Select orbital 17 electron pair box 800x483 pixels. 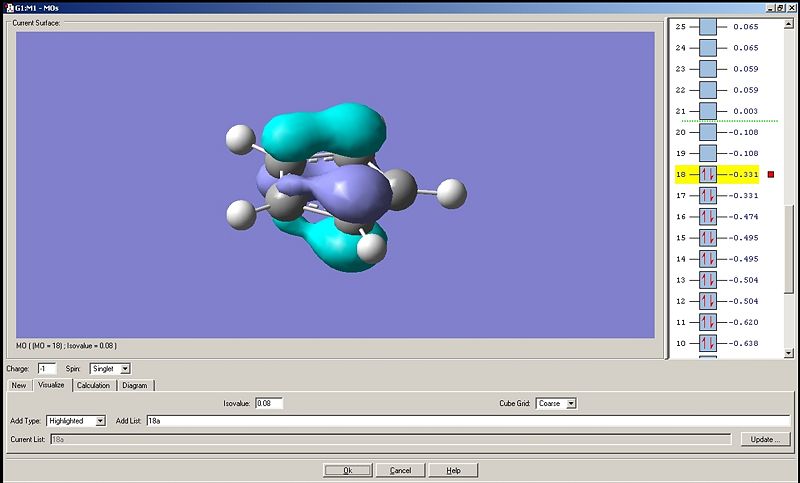click(x=708, y=195)
